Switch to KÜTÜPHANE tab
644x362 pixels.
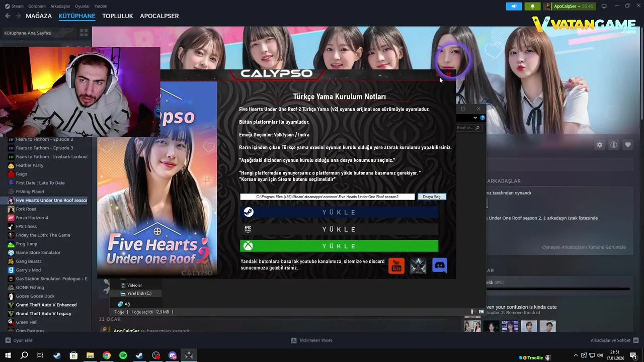pyautogui.click(x=77, y=16)
